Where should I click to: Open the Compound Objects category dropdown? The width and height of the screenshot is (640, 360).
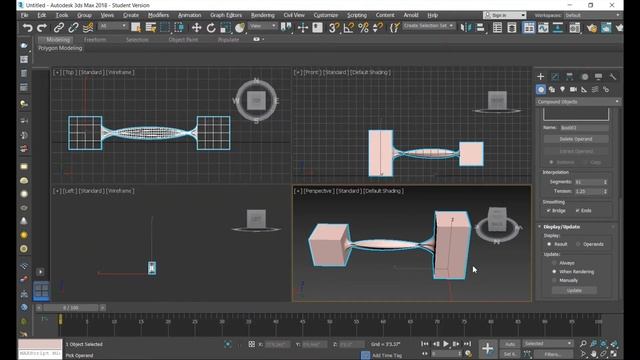coord(578,102)
